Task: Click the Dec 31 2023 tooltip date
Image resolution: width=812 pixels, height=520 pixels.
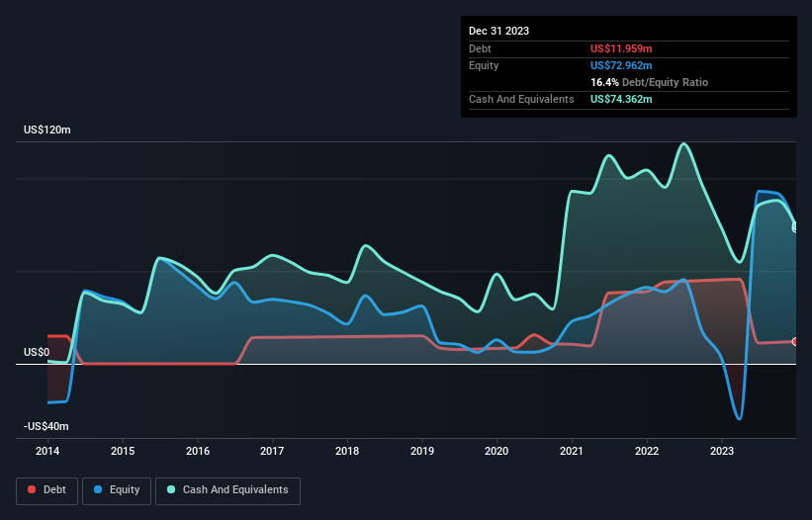Action: 498,31
